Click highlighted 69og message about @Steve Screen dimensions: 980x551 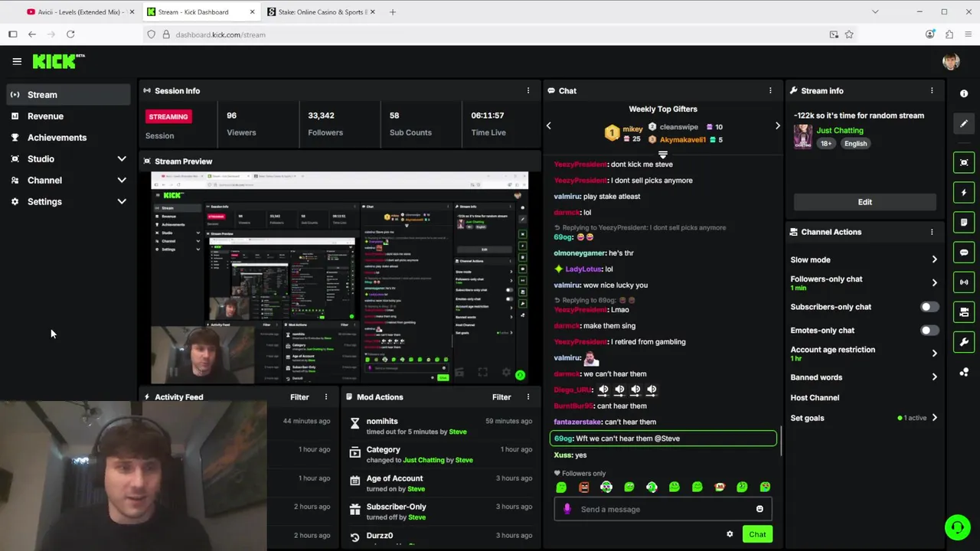pyautogui.click(x=663, y=439)
